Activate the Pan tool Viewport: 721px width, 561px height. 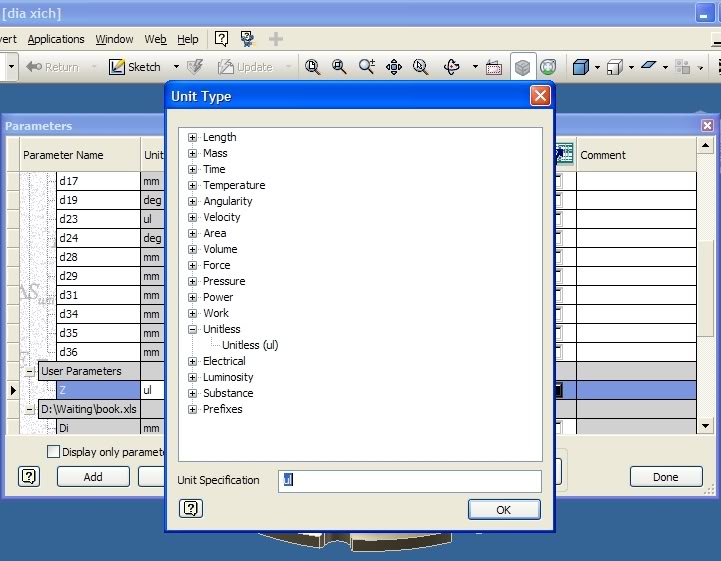(394, 67)
